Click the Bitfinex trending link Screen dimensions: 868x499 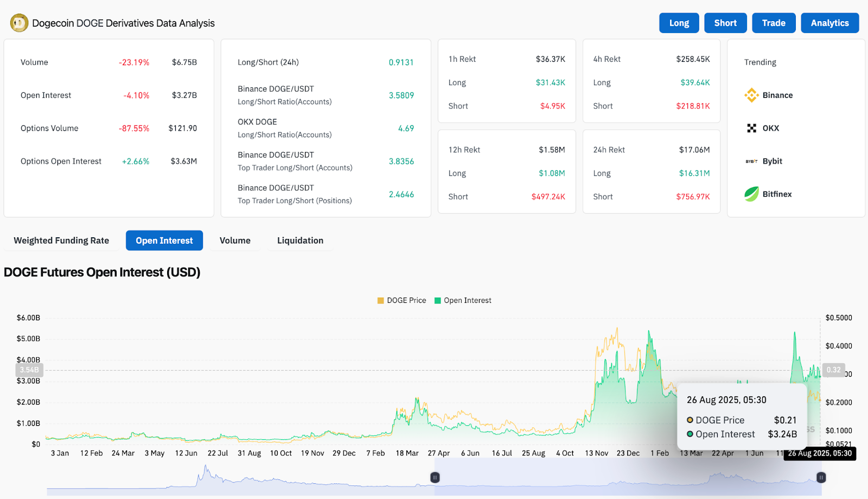click(x=777, y=194)
